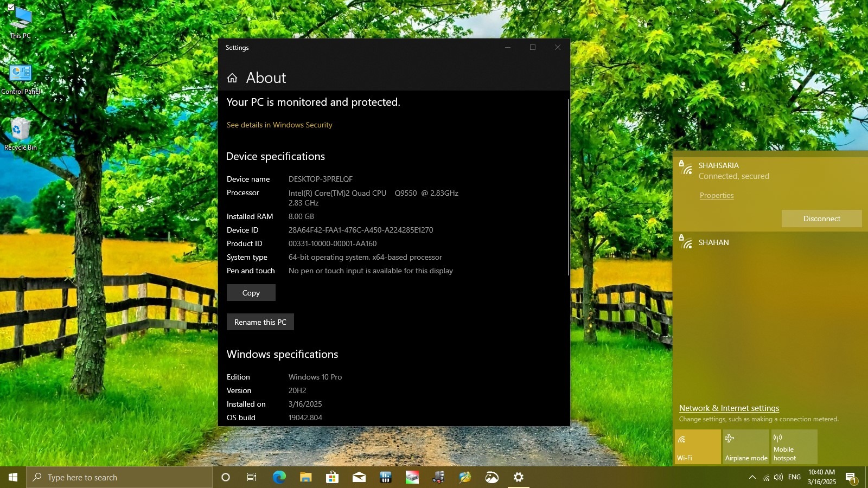Select the SHAHAN Wi-Fi network
This screenshot has width=868, height=488.
[x=770, y=243]
